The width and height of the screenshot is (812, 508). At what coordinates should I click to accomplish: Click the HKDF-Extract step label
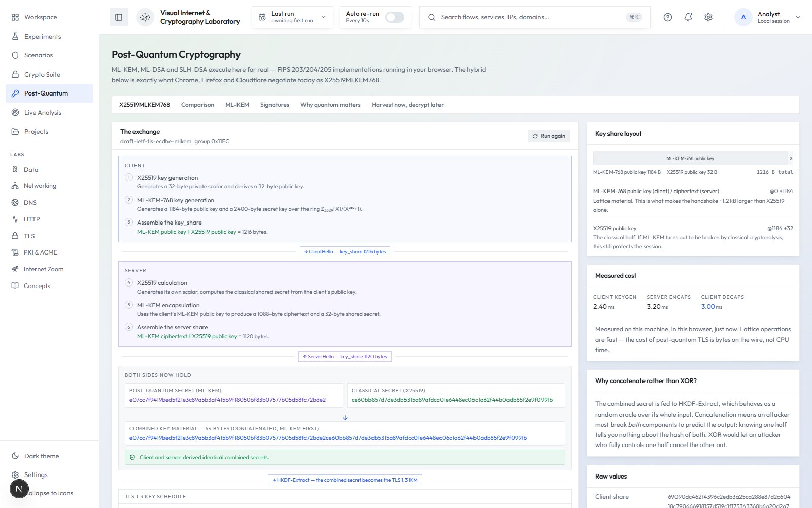pyautogui.click(x=345, y=480)
